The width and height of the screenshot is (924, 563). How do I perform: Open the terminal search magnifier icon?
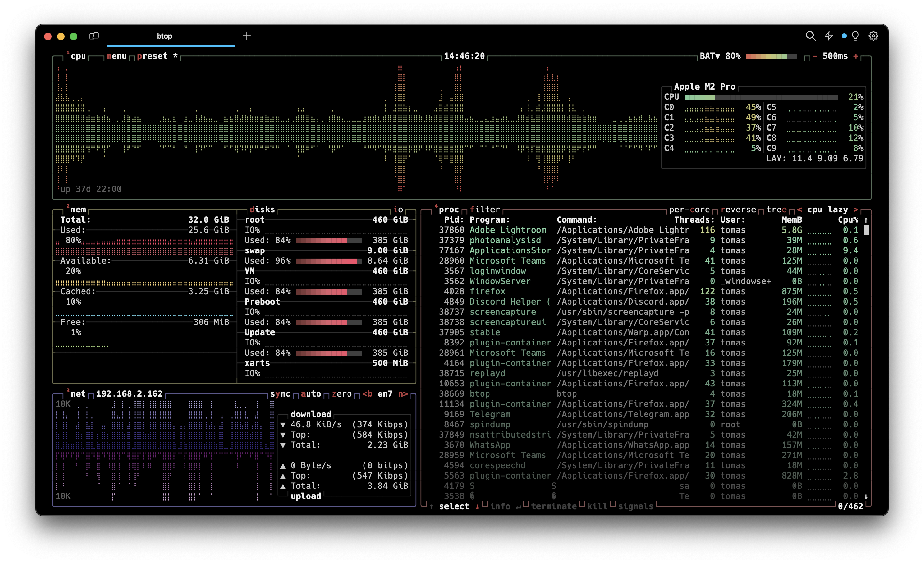click(810, 36)
